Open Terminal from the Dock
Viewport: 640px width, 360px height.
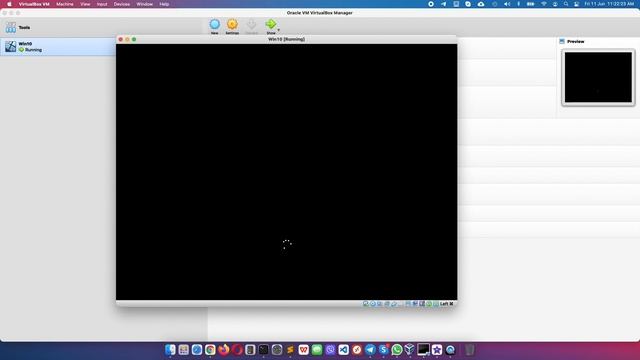pyautogui.click(x=264, y=350)
